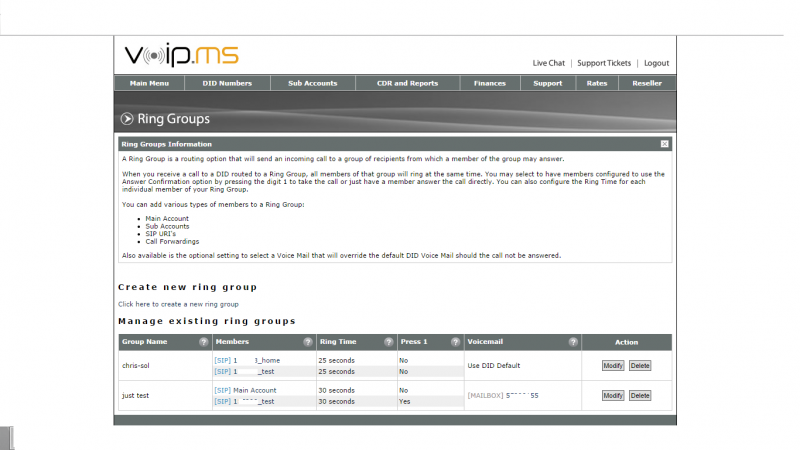Screen dimensions: 800x450
Task: Click help icon next to Press 1
Action: [x=456, y=342]
